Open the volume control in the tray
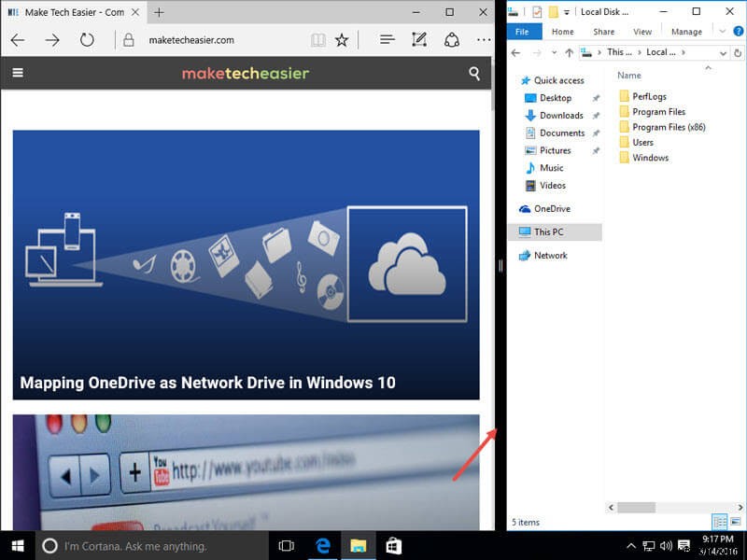Screen dimensions: 747x560 tap(666, 545)
